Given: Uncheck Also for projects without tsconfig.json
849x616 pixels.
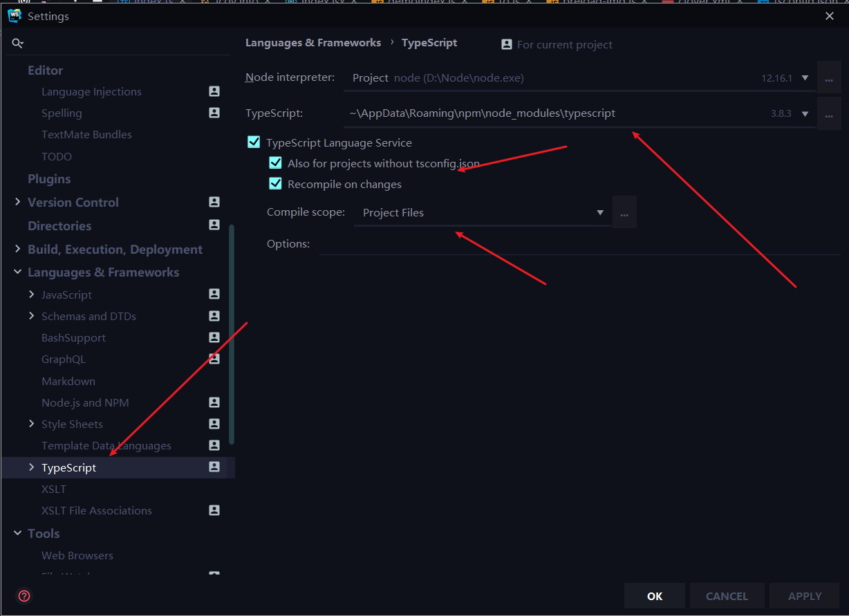Looking at the screenshot, I should (x=275, y=163).
